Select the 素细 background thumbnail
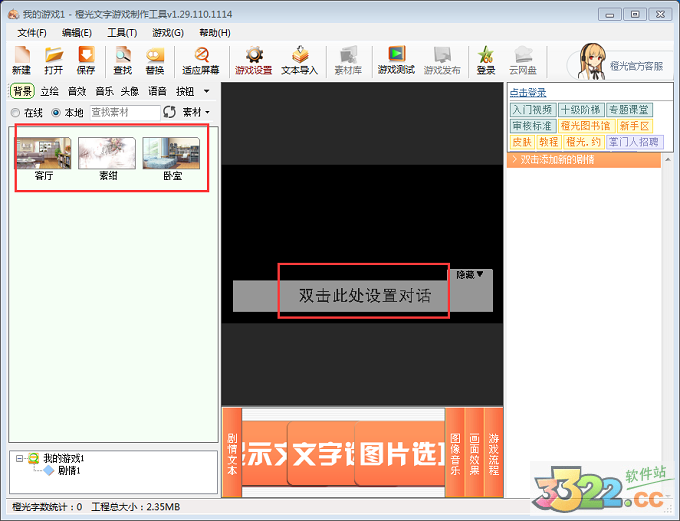Viewport: 680px width, 521px height. (x=108, y=159)
